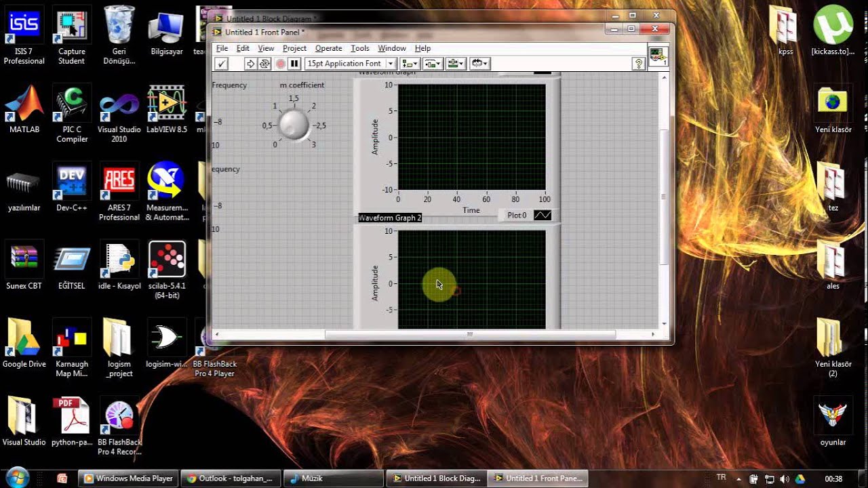Open the File menu
This screenshot has height=488, width=868.
pyautogui.click(x=222, y=48)
